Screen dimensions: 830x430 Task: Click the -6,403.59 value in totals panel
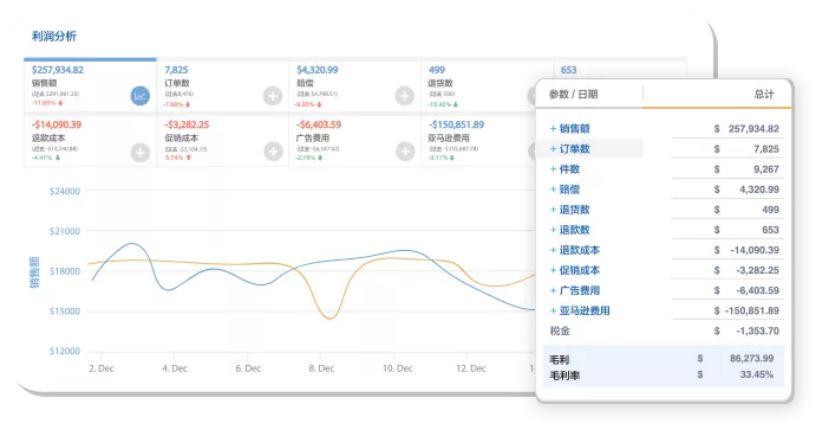(757, 290)
